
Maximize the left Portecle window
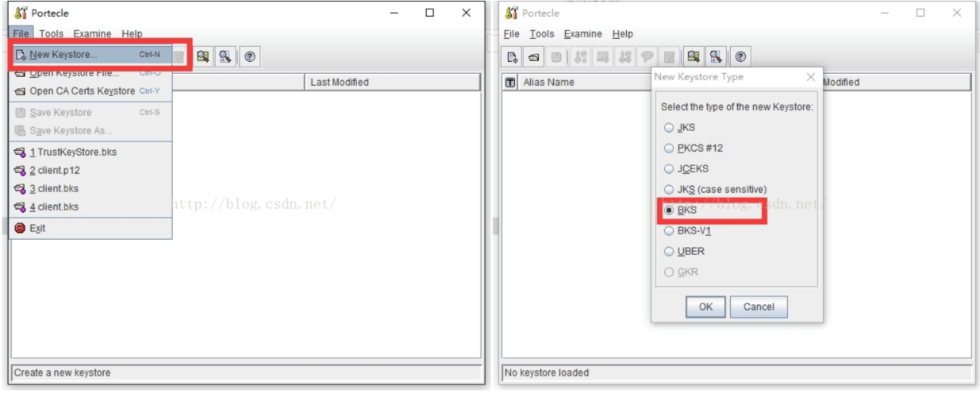pyautogui.click(x=429, y=13)
